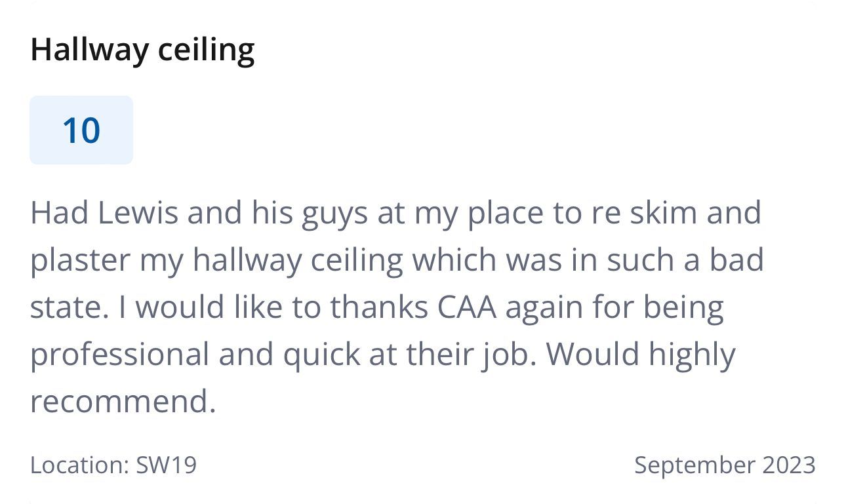Select the SW19 postcode text

[x=166, y=465]
